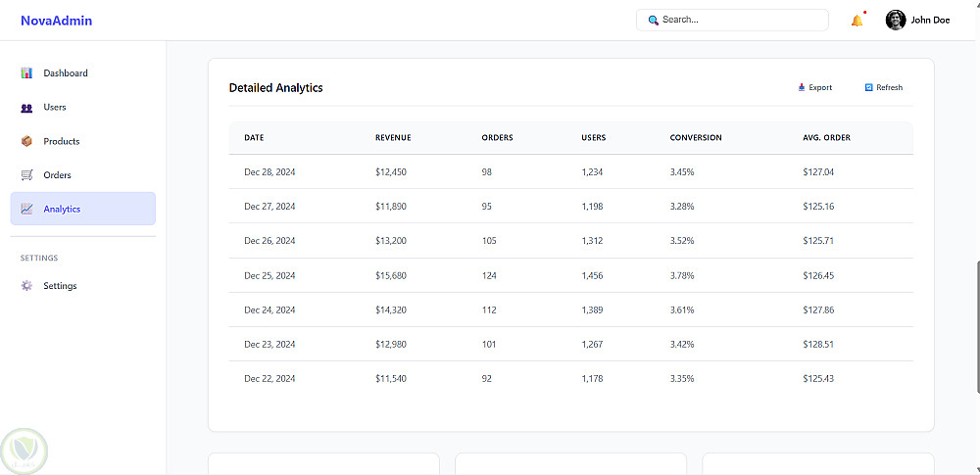Click the Analytics graph icon
This screenshot has height=475, width=980.
pyautogui.click(x=26, y=209)
